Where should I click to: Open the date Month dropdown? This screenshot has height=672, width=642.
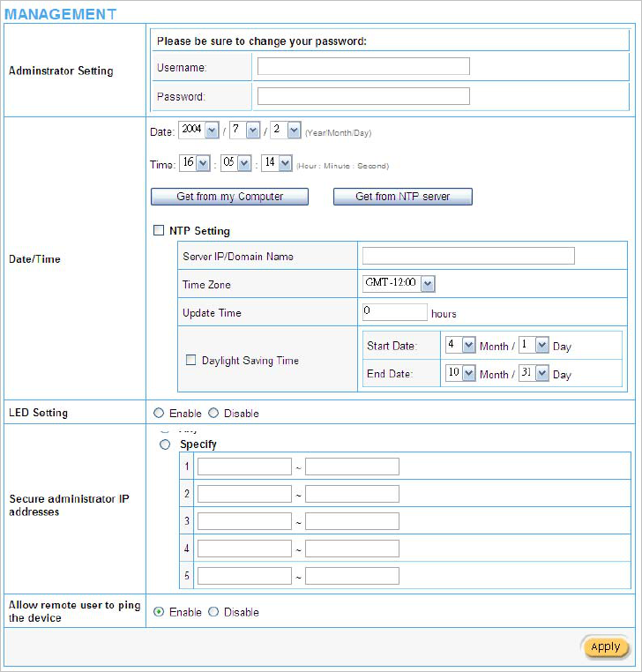coord(253,131)
